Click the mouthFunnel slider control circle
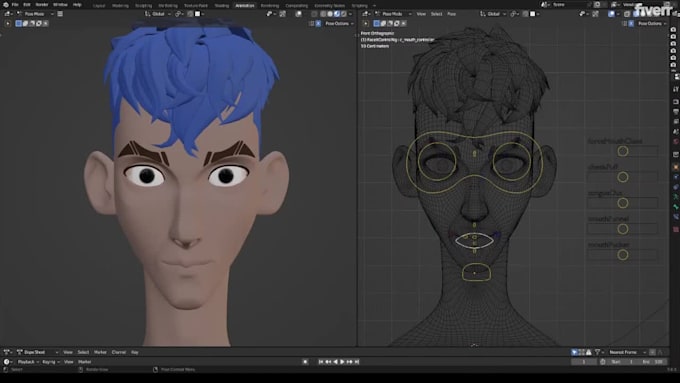The image size is (680, 383). click(623, 229)
